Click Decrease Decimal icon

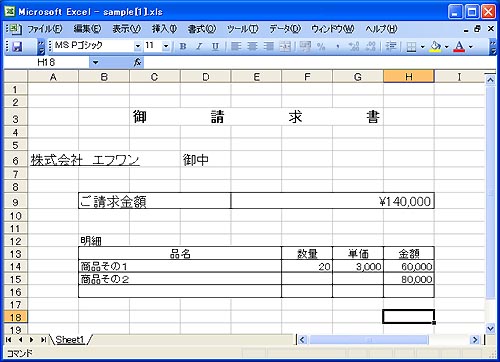[370, 46]
